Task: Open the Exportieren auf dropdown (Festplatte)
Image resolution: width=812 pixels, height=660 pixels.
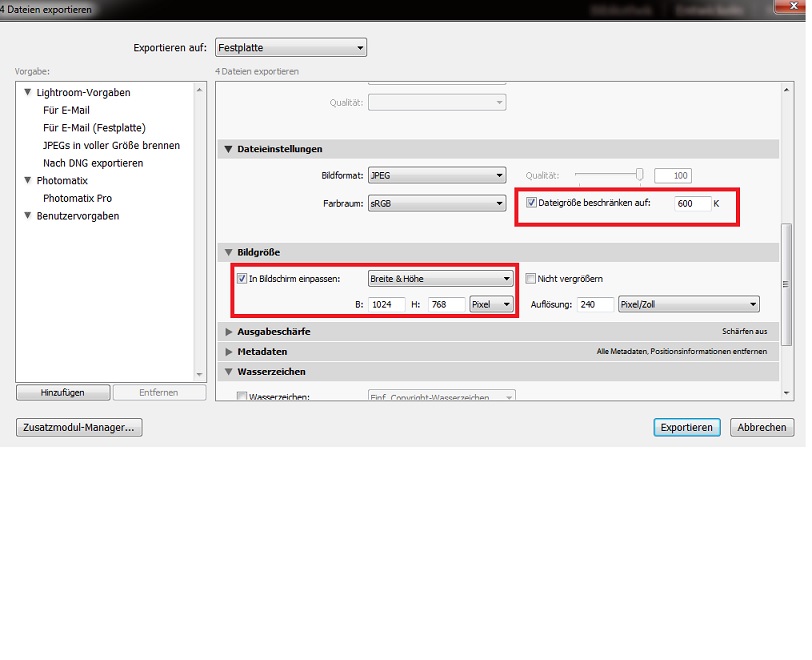Action: pyautogui.click(x=291, y=48)
